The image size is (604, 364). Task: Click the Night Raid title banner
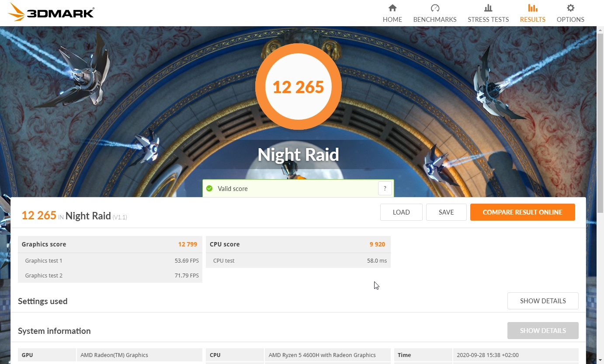click(x=299, y=155)
